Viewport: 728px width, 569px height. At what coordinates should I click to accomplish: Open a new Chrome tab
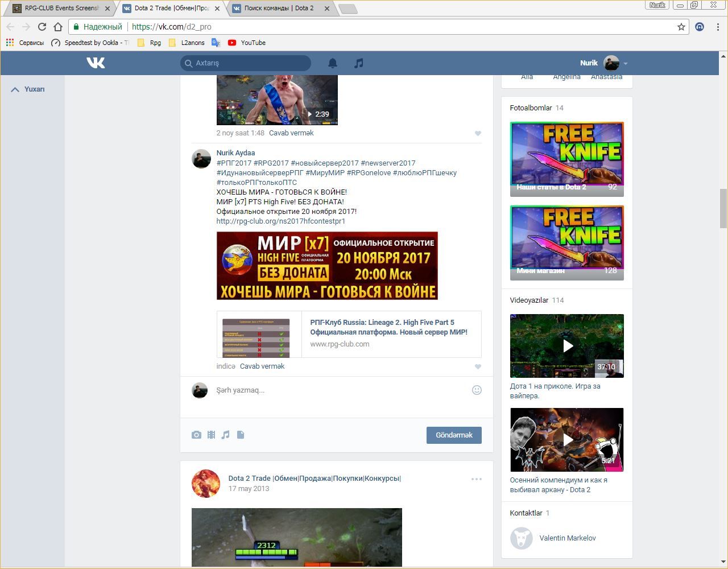(348, 9)
